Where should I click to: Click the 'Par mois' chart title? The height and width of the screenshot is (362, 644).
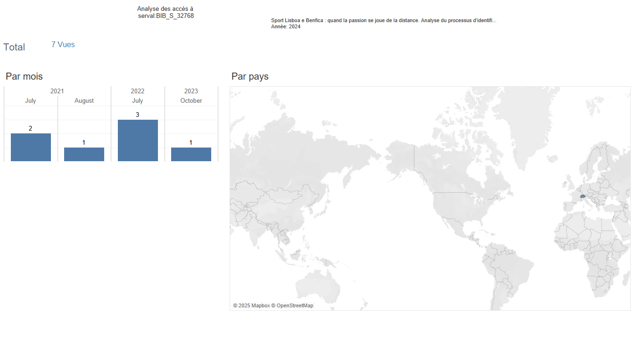point(24,76)
